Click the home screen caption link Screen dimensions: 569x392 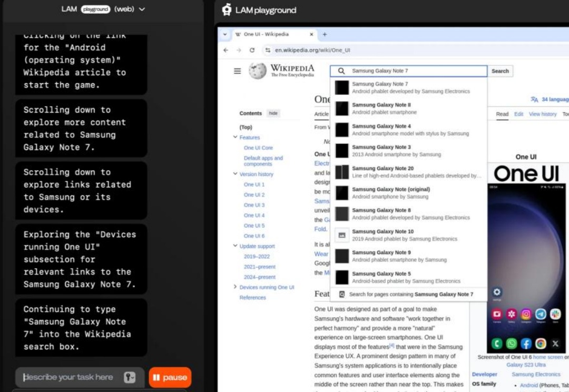[x=548, y=357]
